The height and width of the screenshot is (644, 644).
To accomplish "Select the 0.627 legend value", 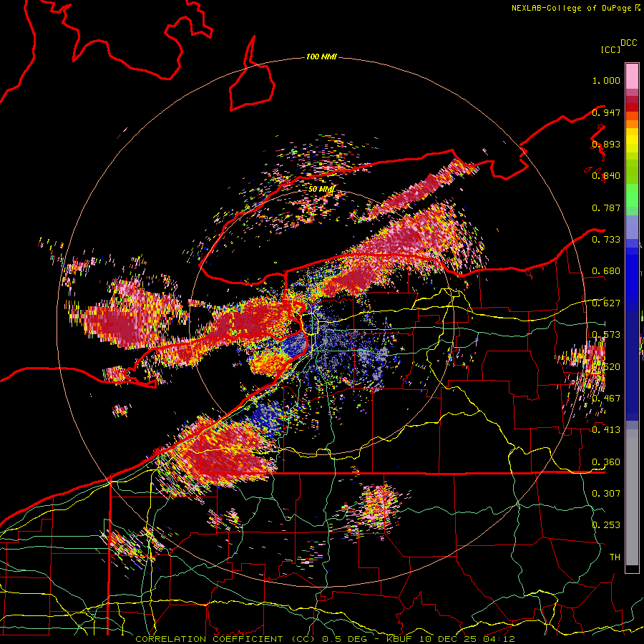I will 606,303.
